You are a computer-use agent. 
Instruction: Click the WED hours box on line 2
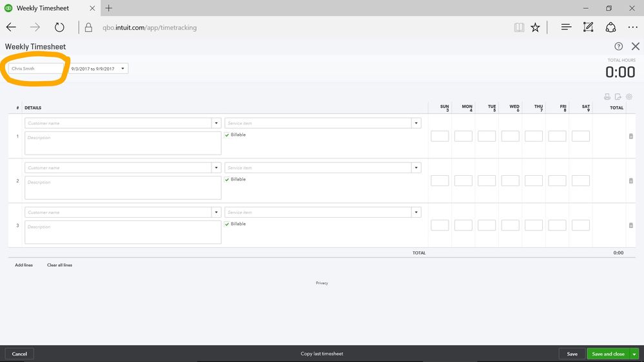[x=510, y=181]
